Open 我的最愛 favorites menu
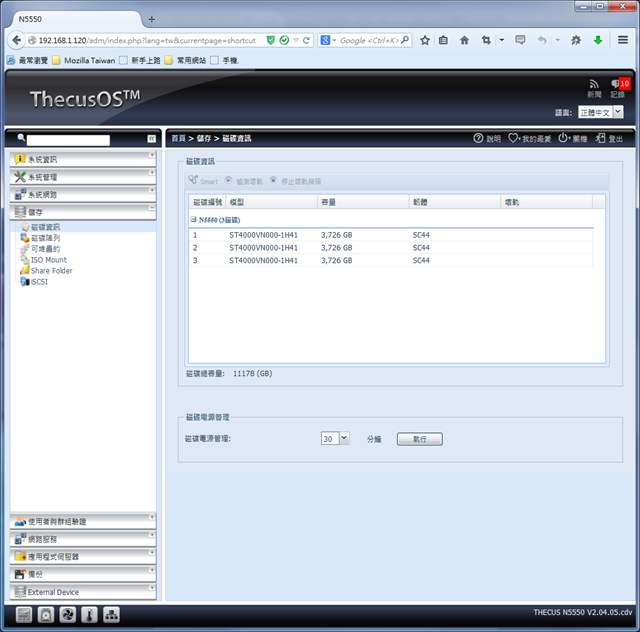Screen dimensions: 640x632 coord(529,138)
